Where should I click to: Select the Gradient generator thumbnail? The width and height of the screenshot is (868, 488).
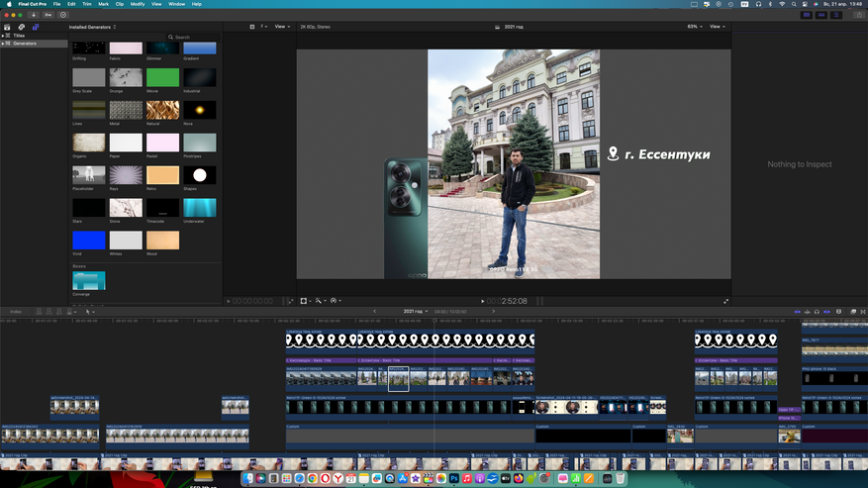[x=199, y=49]
